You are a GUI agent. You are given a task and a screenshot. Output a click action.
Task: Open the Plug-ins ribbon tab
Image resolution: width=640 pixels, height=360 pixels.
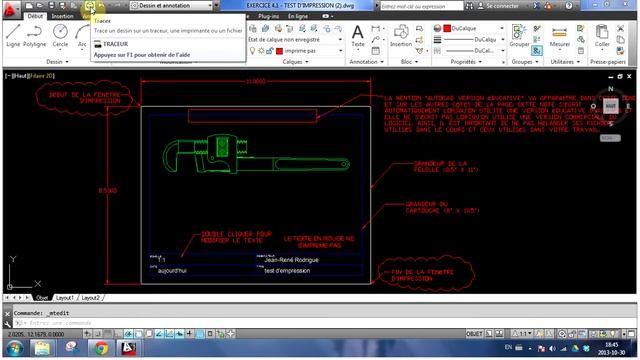pyautogui.click(x=269, y=16)
